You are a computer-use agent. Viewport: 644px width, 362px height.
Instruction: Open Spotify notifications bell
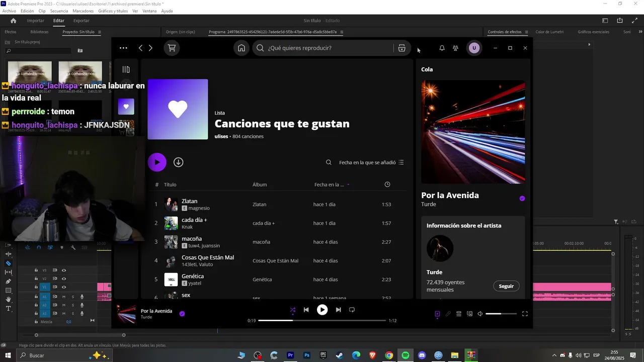[442, 48]
